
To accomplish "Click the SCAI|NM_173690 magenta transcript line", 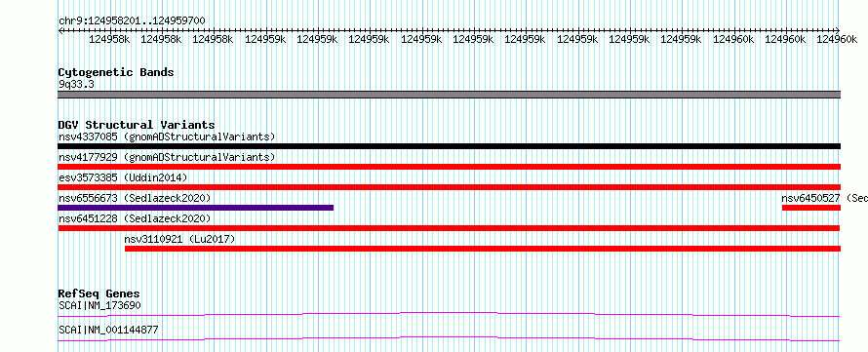I will (449, 315).
